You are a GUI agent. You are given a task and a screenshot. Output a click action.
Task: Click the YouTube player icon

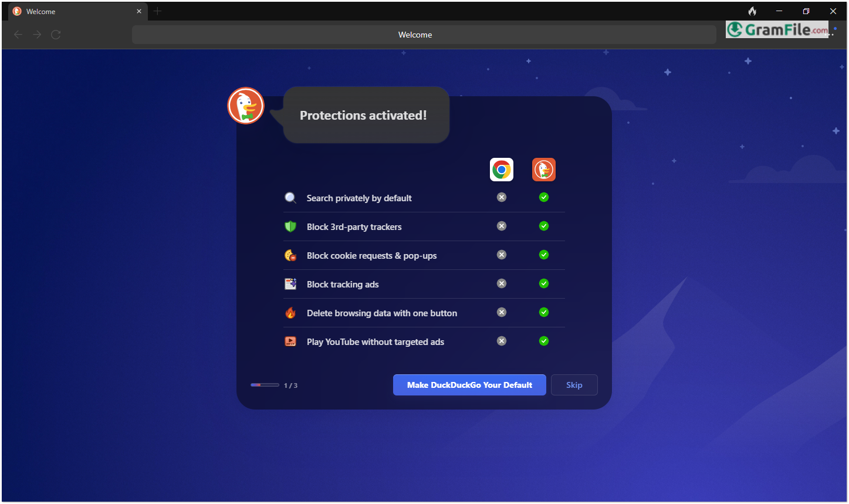pos(290,341)
